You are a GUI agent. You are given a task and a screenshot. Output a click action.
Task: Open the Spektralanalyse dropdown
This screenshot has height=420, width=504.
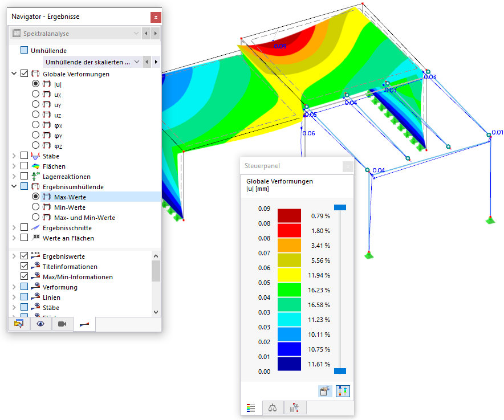136,33
